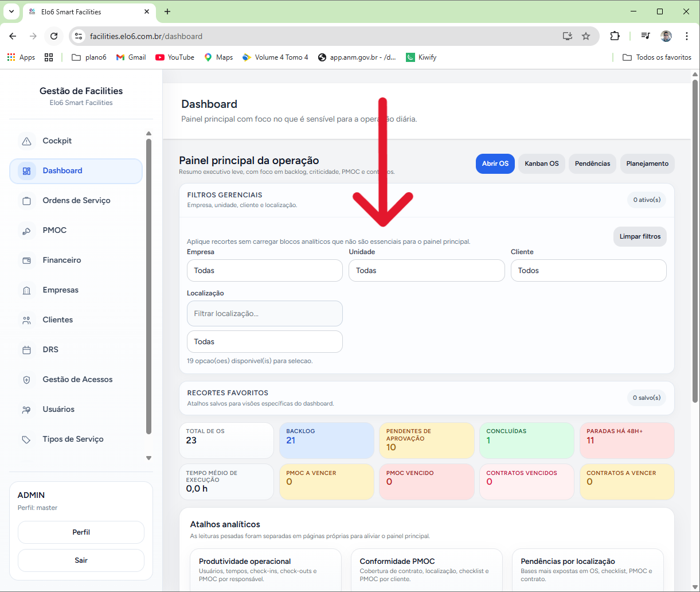Image resolution: width=700 pixels, height=592 pixels.
Task: Open the Chrome three-dot menu
Action: (687, 36)
